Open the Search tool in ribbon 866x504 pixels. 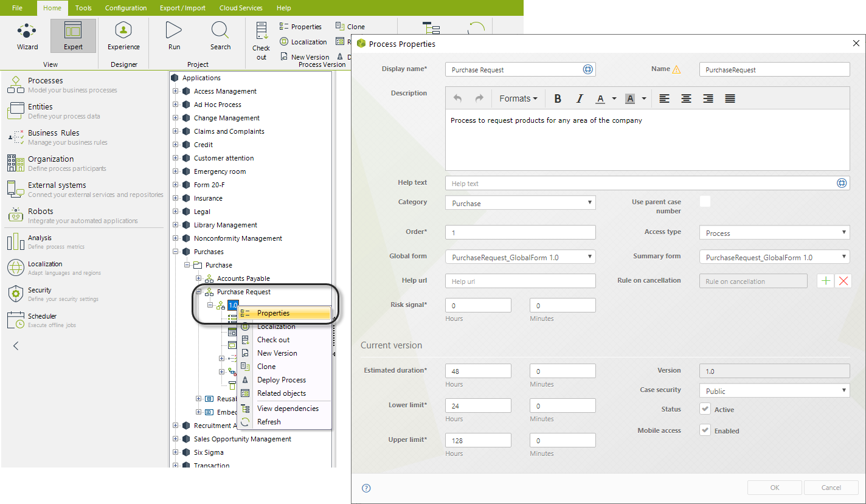tap(220, 36)
